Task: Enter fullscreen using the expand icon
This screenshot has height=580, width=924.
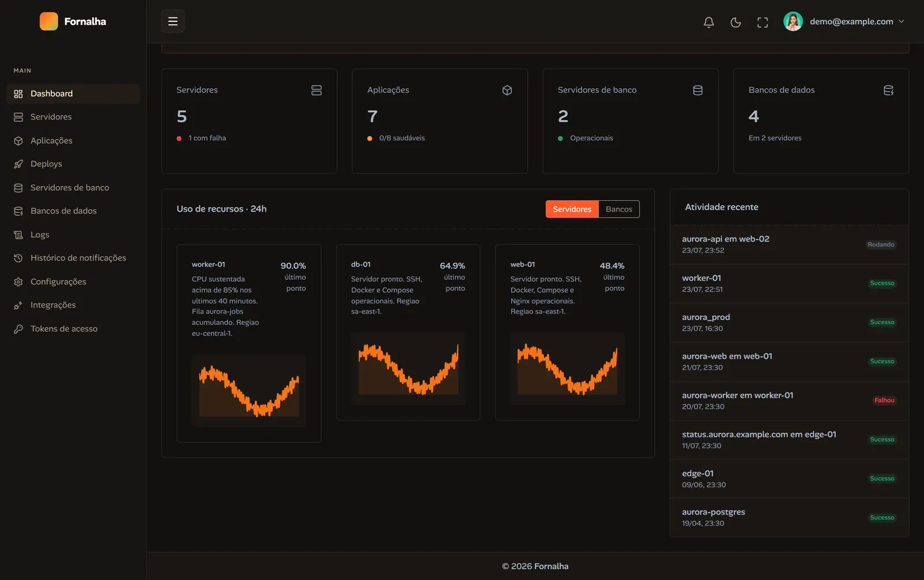Action: click(x=763, y=22)
